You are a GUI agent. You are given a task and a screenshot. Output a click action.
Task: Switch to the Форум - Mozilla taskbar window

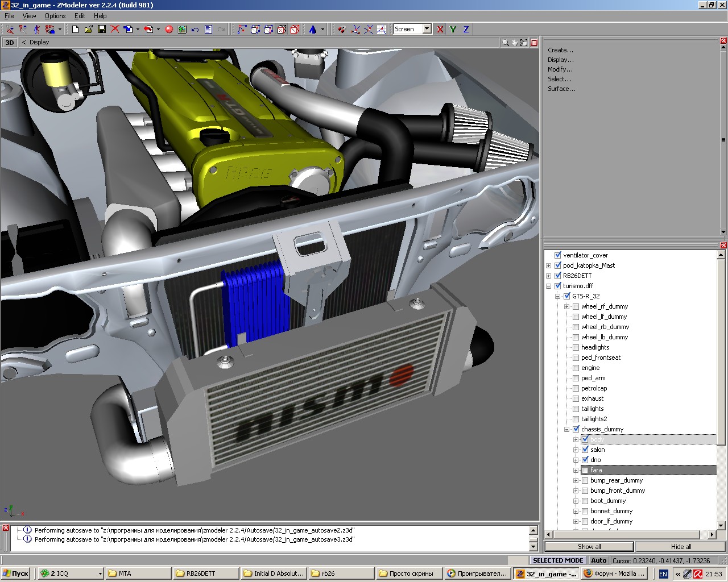point(614,573)
